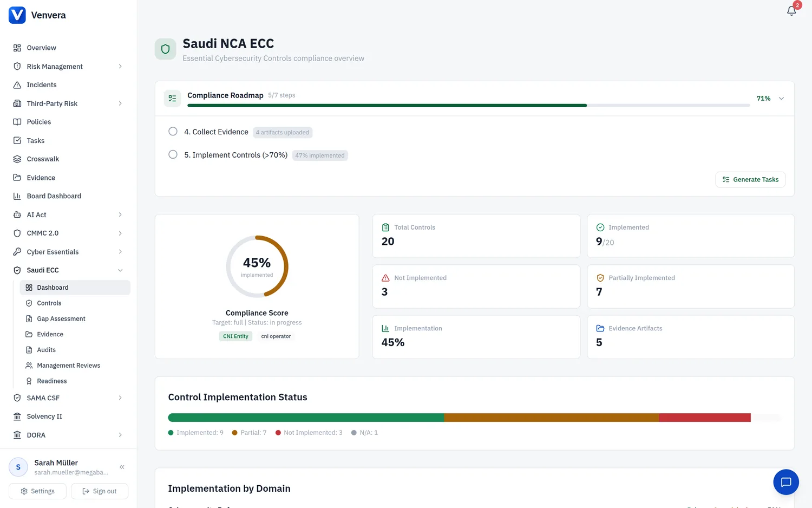The height and width of the screenshot is (508, 812).
Task: Click the Venvera logo icon
Action: (17, 15)
